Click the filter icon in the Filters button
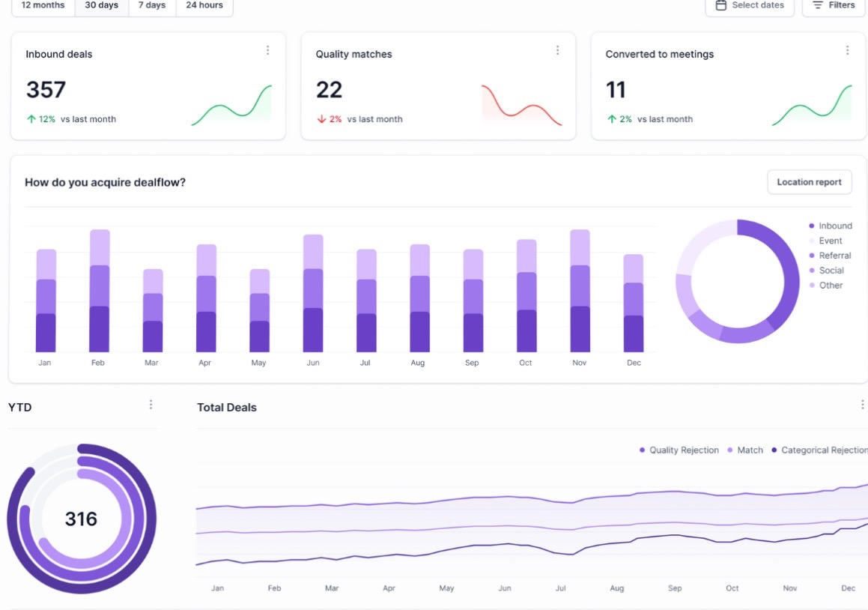Viewport: 868px width, 610px height. [x=816, y=5]
